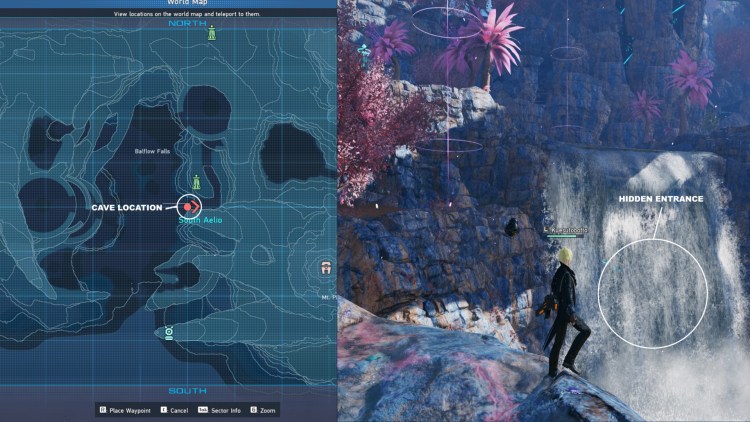Image resolution: width=750 pixels, height=422 pixels.
Task: Click the Place Waypoint key prompt
Action: click(126, 409)
